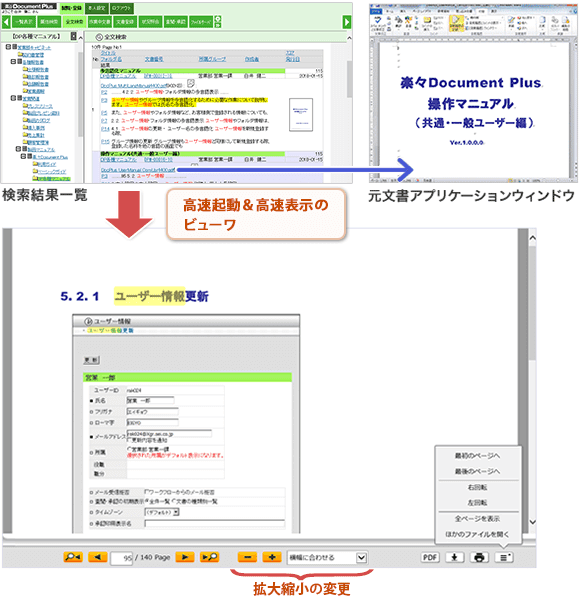Jump to next search hit in viewer
580x597 pixels.
click(x=209, y=557)
